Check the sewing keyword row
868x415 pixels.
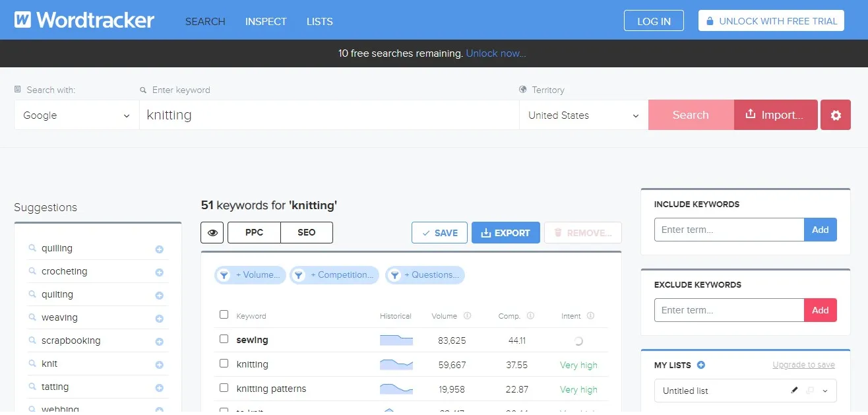click(x=224, y=339)
